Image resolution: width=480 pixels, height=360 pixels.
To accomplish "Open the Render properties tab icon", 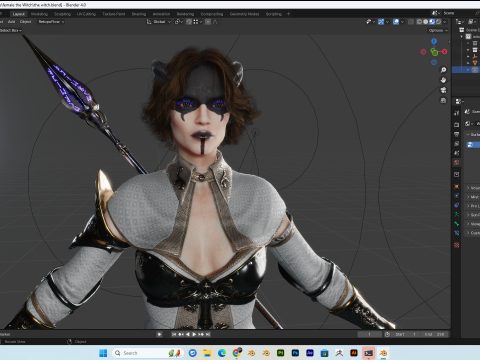I will 456,125.
